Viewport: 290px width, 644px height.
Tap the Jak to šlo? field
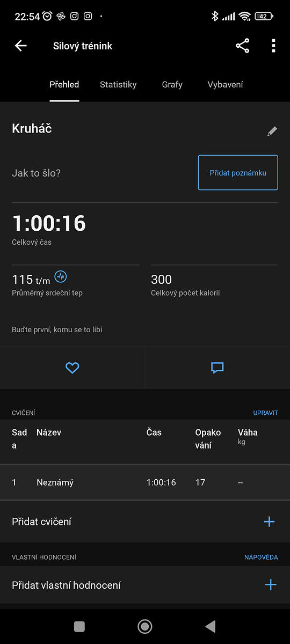click(37, 173)
